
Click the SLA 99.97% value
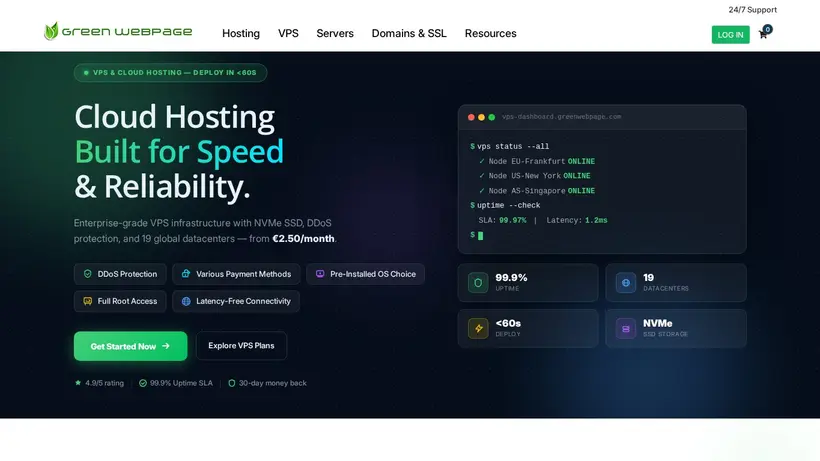tap(512, 221)
